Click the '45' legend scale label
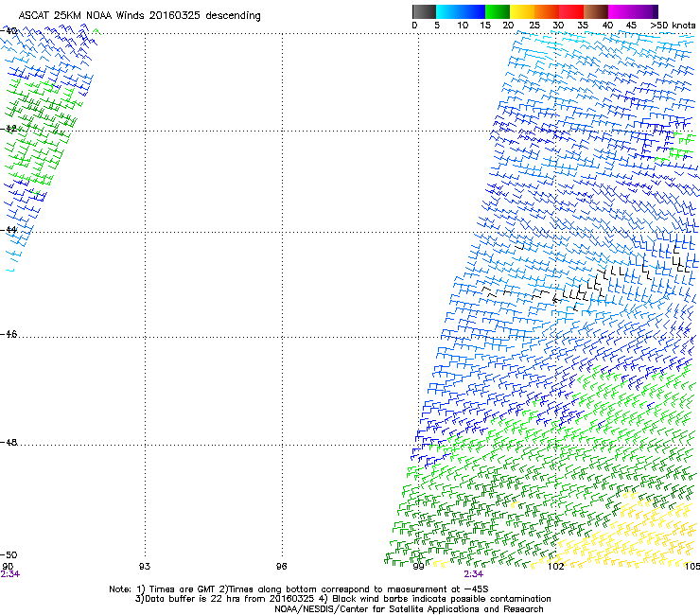The image size is (700, 615). coord(631,26)
